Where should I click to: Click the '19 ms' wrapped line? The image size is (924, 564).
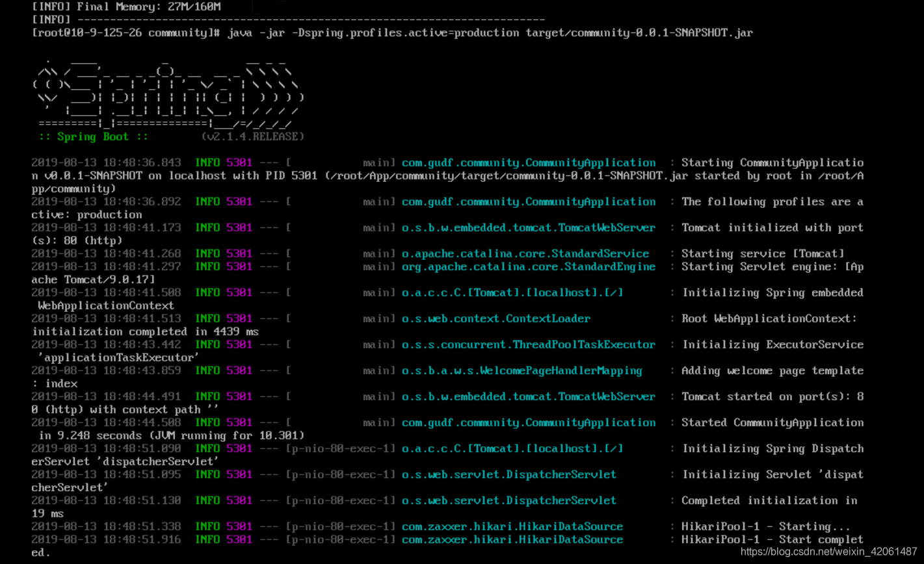pos(47,514)
